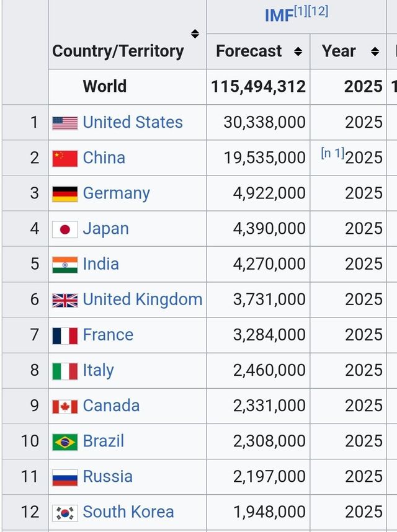This screenshot has width=397, height=532.
Task: Follow the France country link
Action: (x=108, y=335)
